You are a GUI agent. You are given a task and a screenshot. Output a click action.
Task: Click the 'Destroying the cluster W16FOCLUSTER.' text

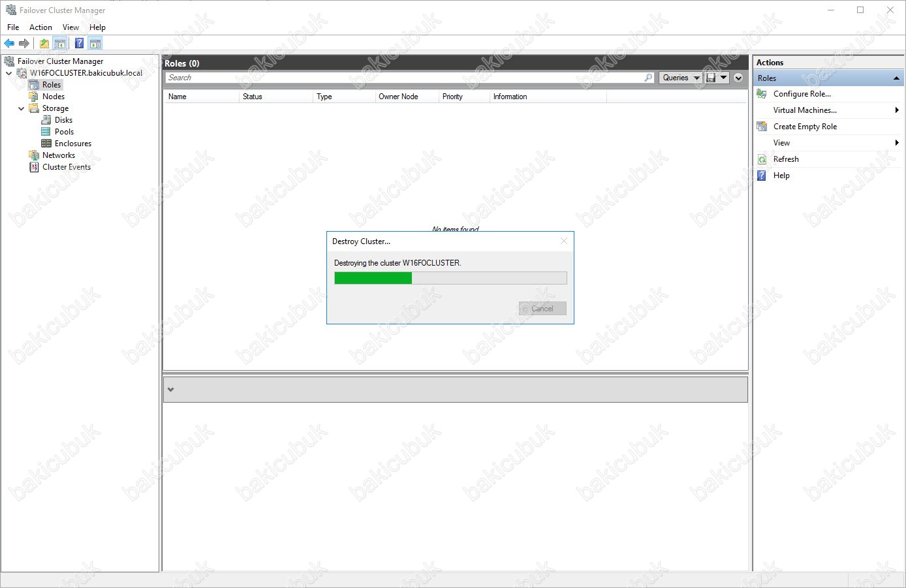pos(398,263)
